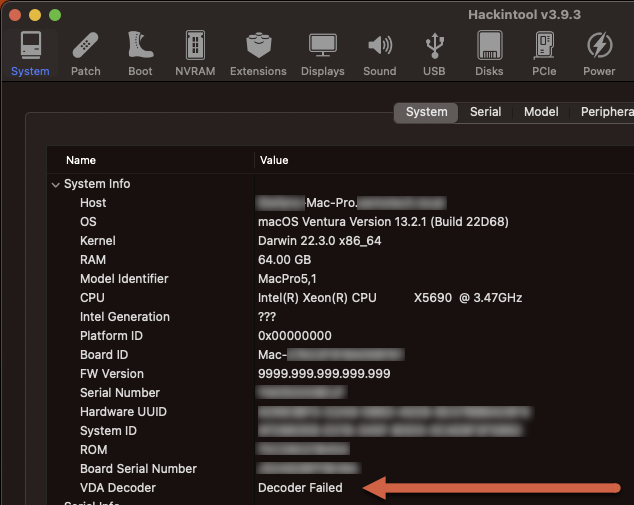Select the ROM row
Screen dimensions: 634x505
tap(340, 450)
